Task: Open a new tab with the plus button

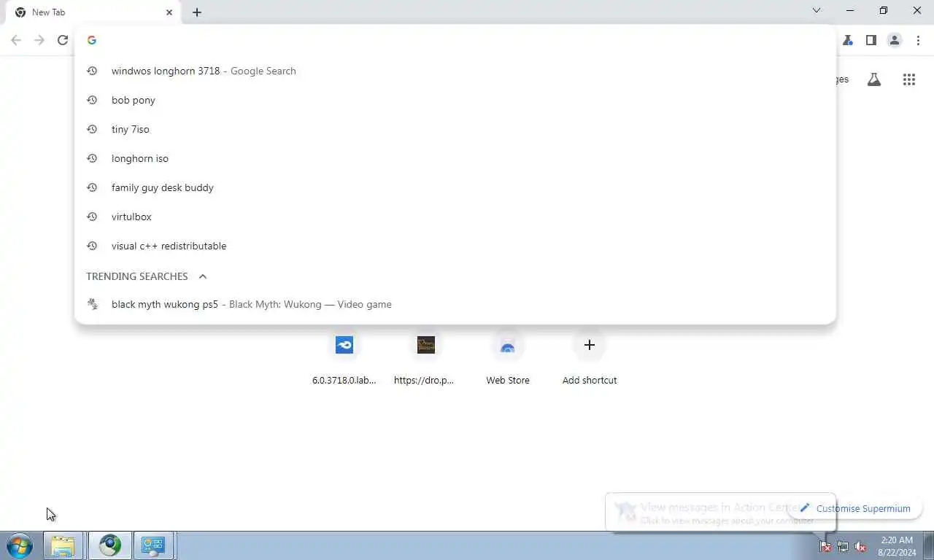Action: [x=197, y=12]
